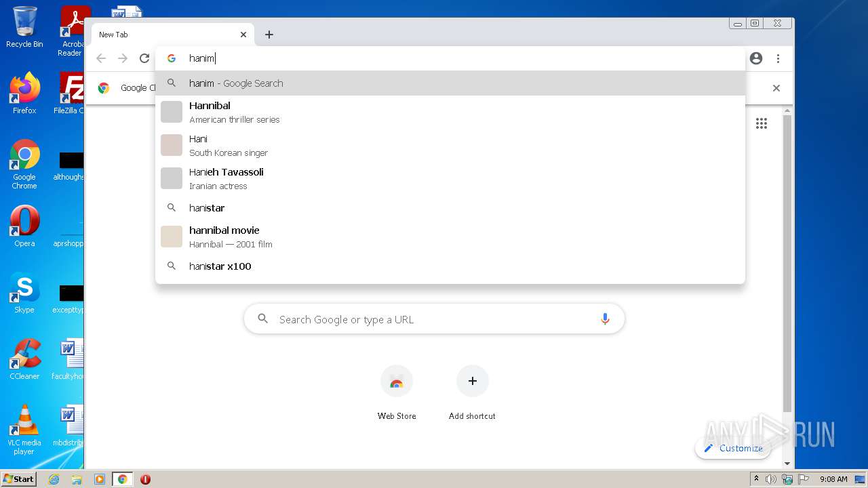
Task: Open the Recycle Bin desktop icon
Action: tap(24, 27)
